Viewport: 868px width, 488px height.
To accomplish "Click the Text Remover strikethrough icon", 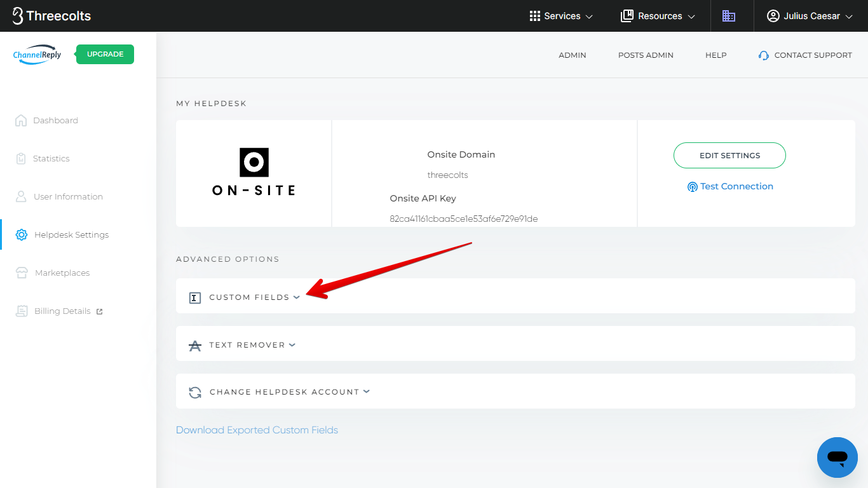I will pos(195,345).
